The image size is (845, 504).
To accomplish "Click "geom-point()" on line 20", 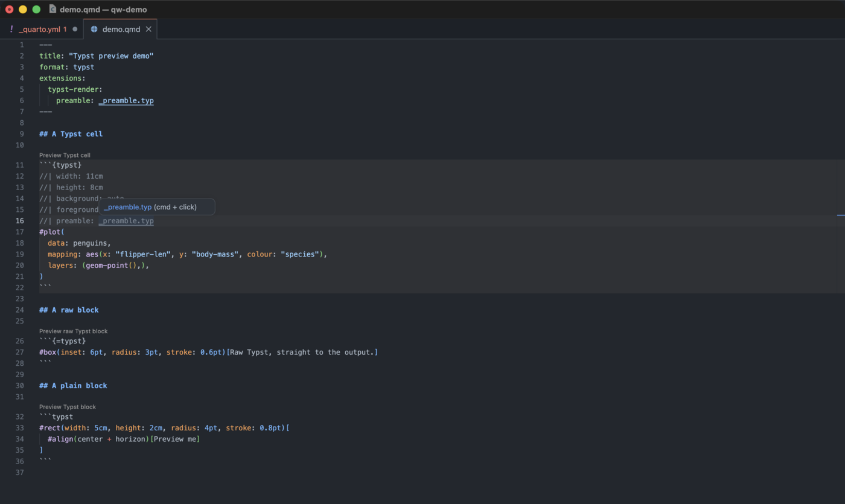I will 112,266.
